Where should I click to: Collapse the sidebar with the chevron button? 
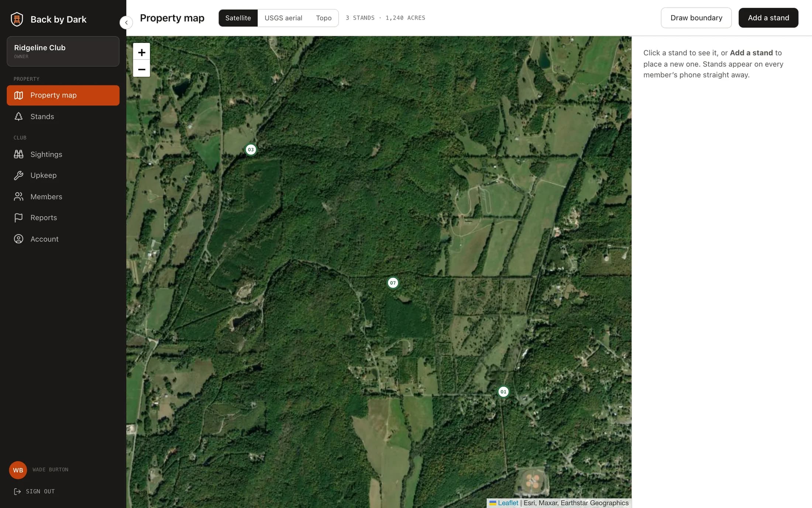click(x=126, y=23)
